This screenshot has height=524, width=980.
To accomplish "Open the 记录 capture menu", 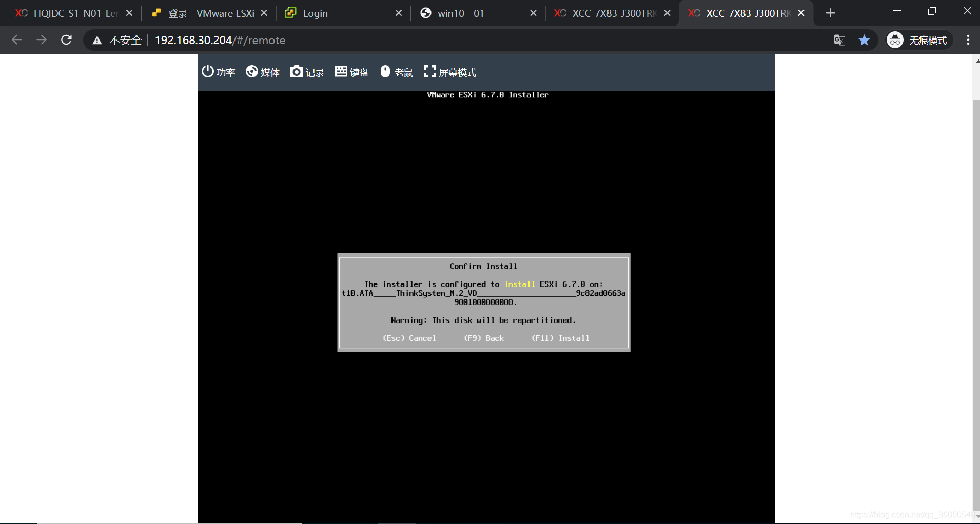I will tap(307, 72).
